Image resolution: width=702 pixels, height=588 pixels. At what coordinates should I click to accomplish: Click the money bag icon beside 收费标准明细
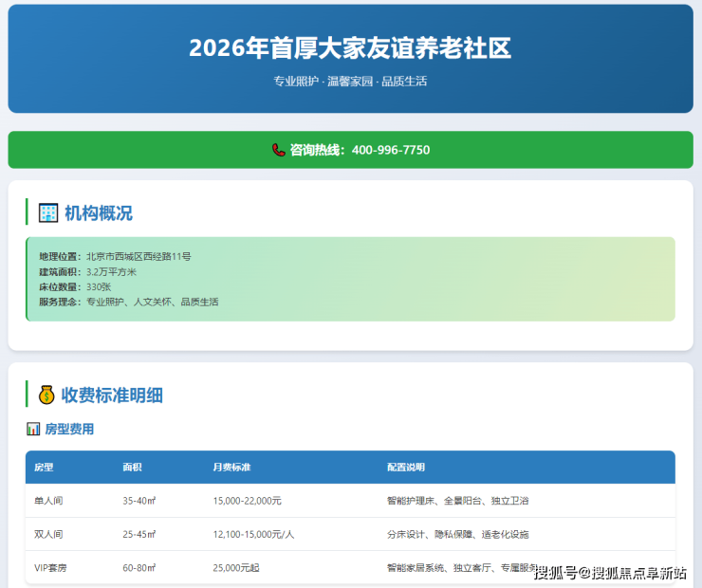pos(46,395)
